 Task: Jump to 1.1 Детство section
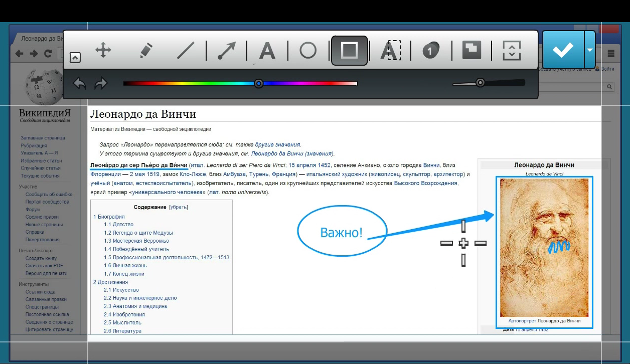(x=118, y=225)
